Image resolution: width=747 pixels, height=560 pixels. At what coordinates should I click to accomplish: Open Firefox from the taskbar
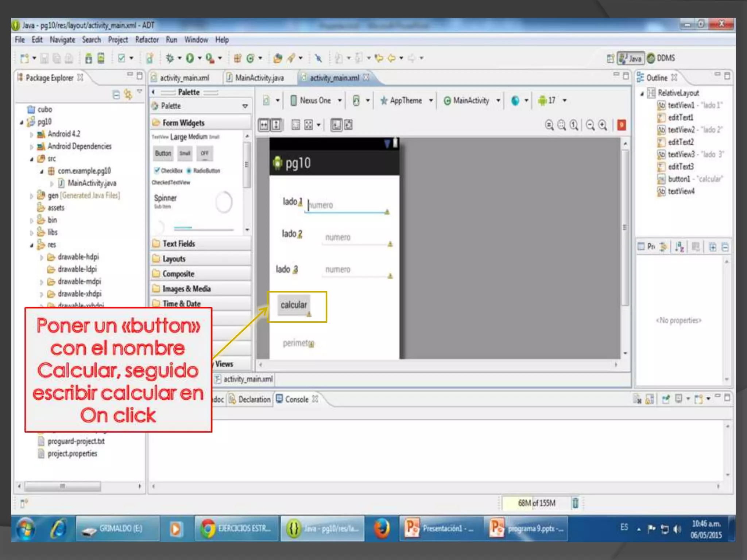coord(382,528)
